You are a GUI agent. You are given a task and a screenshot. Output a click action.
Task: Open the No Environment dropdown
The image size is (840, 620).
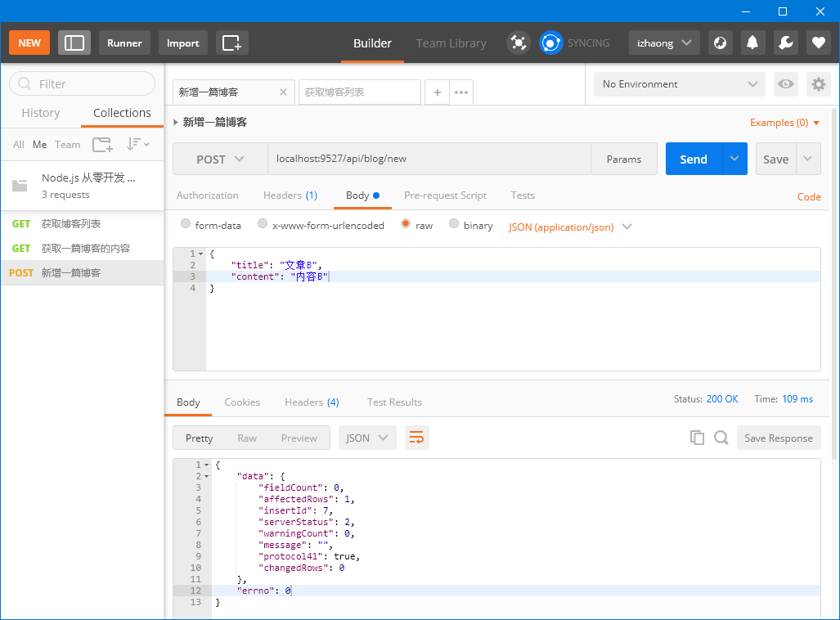click(x=680, y=84)
